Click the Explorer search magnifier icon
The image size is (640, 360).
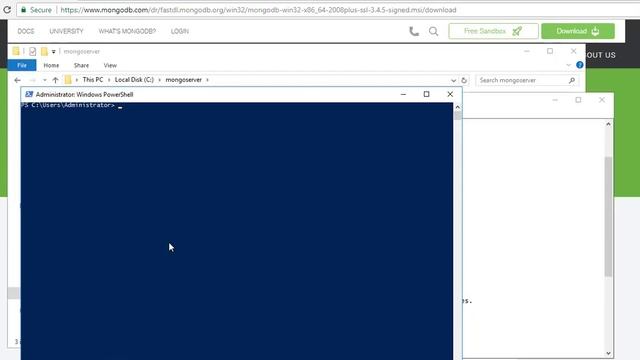(572, 80)
